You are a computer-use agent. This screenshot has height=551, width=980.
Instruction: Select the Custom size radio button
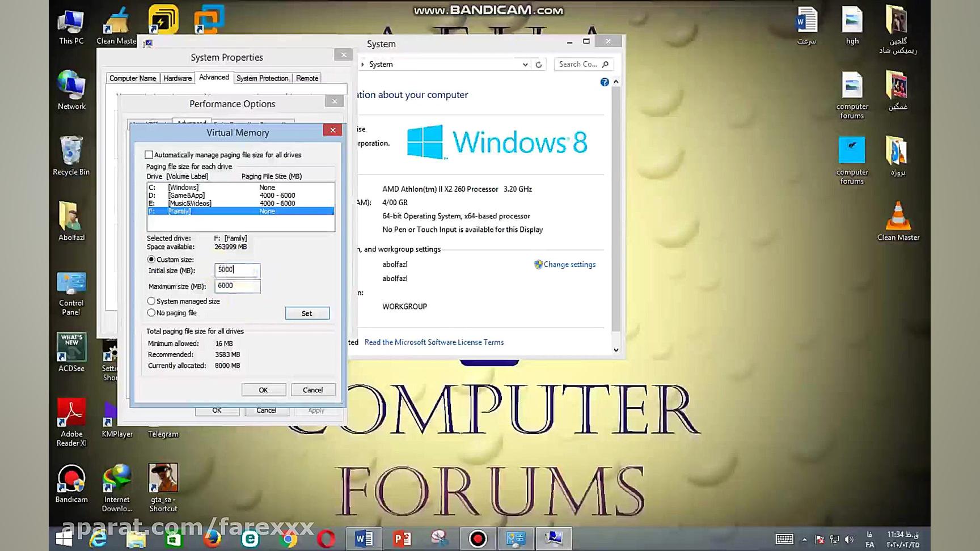click(151, 260)
